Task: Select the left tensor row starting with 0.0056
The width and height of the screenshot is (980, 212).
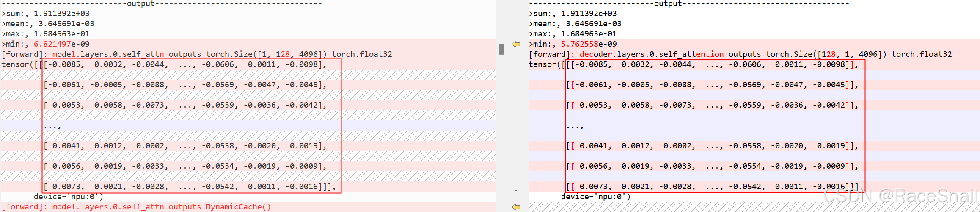Action: pyautogui.click(x=185, y=166)
